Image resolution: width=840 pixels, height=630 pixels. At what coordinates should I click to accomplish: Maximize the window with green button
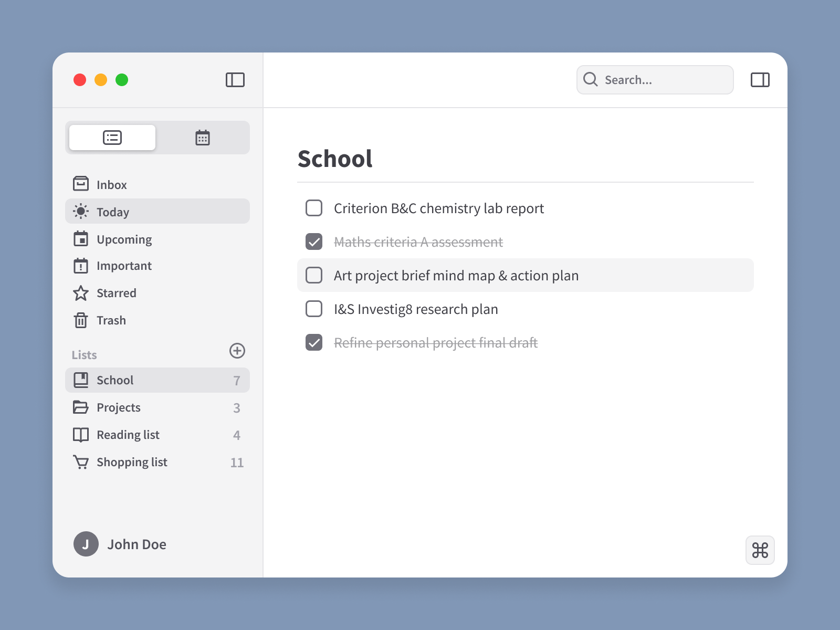(x=122, y=80)
